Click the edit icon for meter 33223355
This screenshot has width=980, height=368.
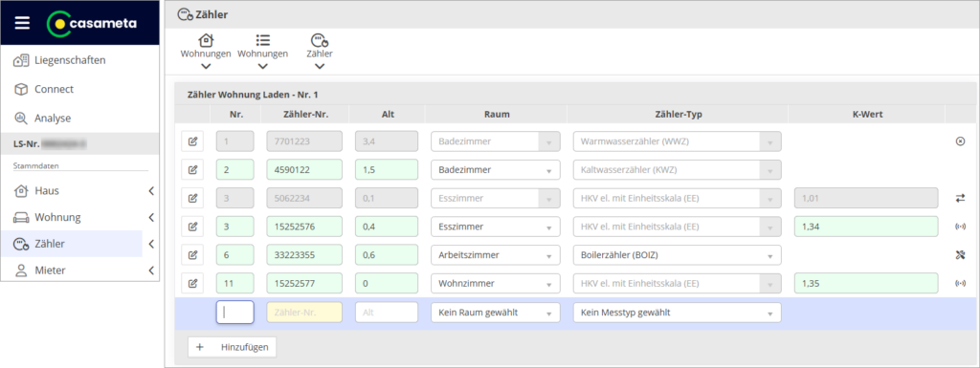192,254
